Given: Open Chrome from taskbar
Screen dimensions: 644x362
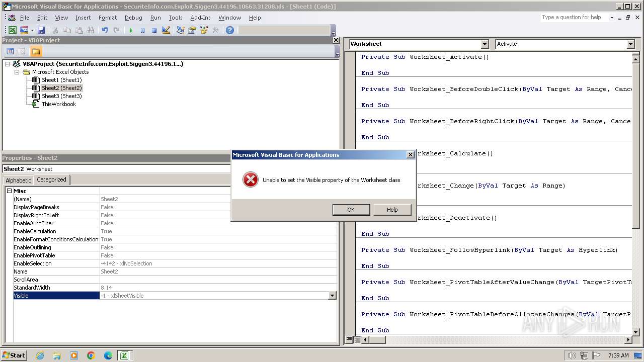Looking at the screenshot, I should (91, 355).
